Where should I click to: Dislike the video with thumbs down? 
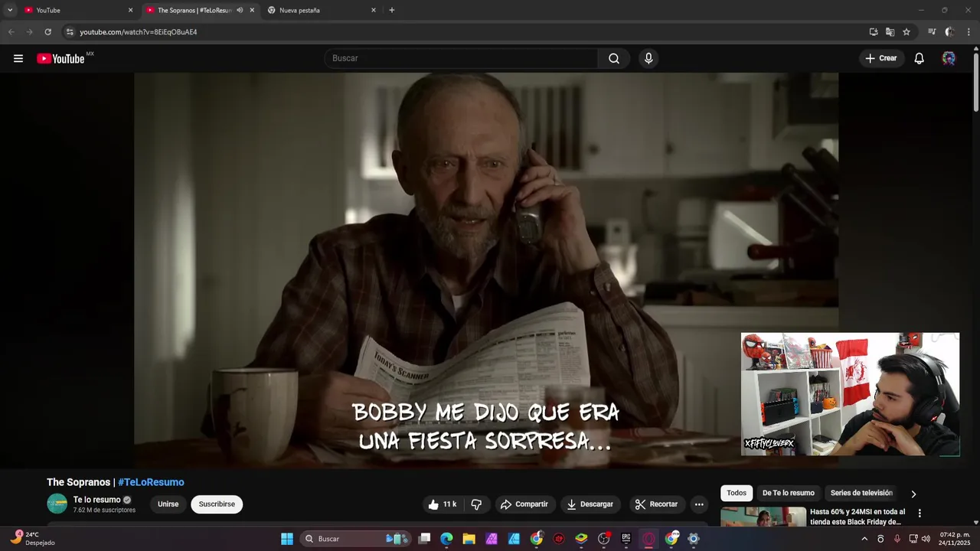476,504
